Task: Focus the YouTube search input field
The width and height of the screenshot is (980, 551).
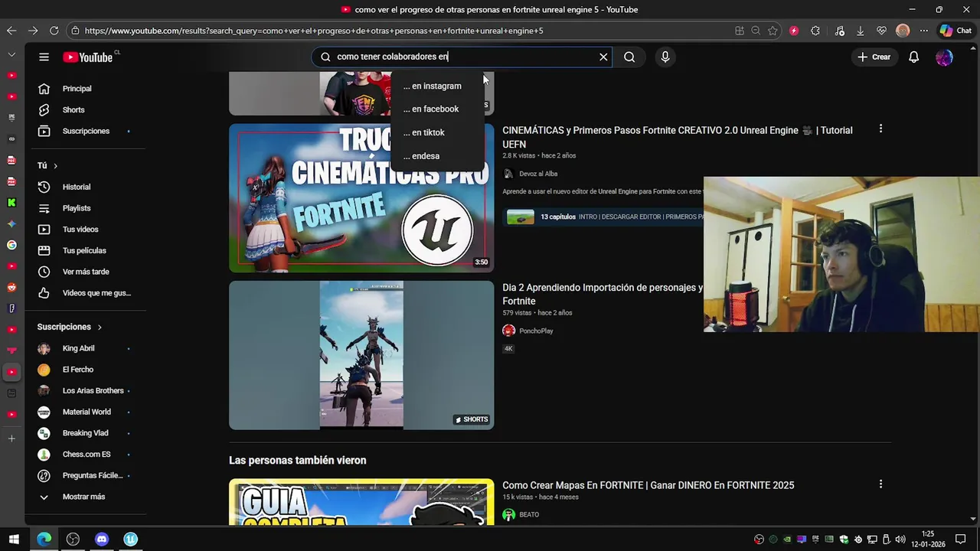Action: (463, 57)
